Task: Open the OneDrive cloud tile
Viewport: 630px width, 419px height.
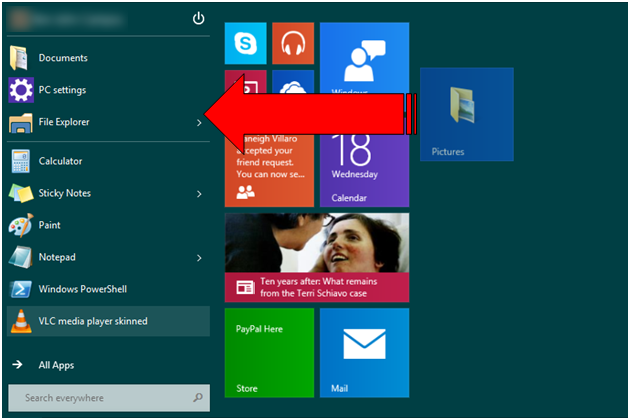Action: click(x=293, y=82)
